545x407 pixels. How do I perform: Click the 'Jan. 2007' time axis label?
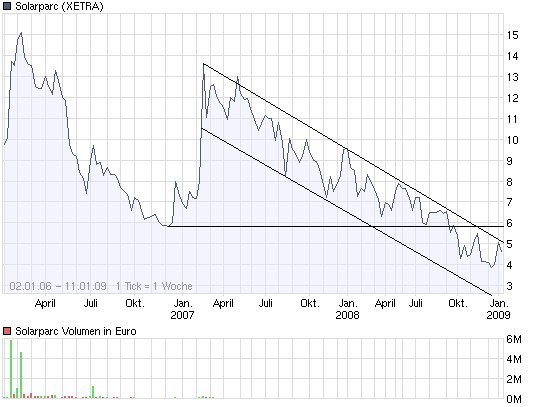(182, 309)
